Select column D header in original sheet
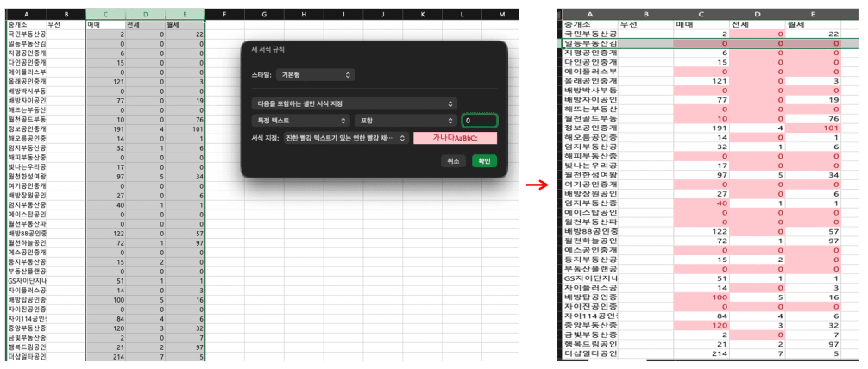This screenshot has width=868, height=369. tap(145, 14)
